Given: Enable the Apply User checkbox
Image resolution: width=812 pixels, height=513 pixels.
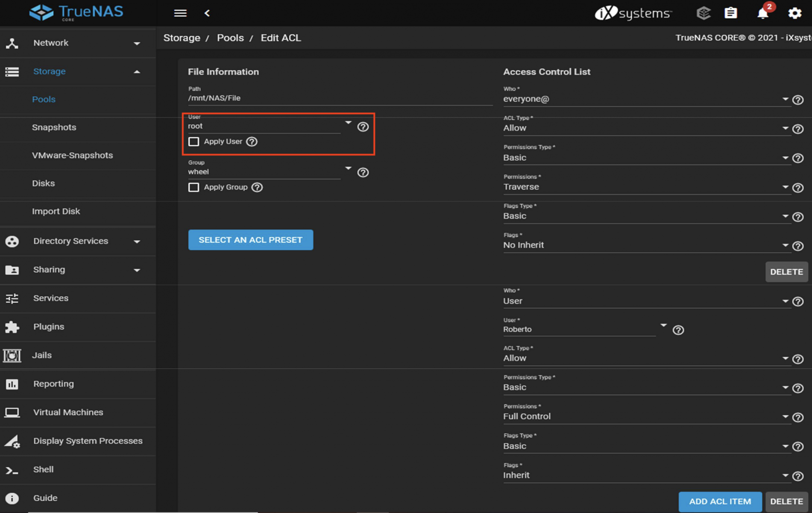Looking at the screenshot, I should [194, 142].
